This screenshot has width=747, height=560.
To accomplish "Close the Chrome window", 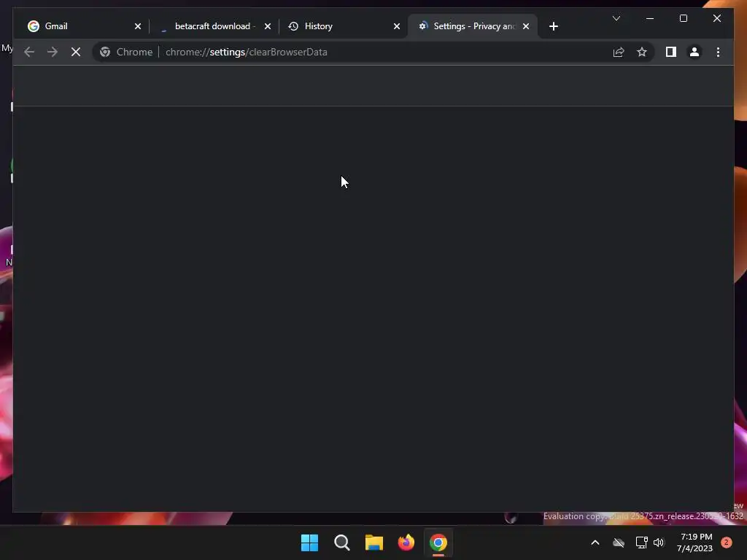I will click(716, 18).
